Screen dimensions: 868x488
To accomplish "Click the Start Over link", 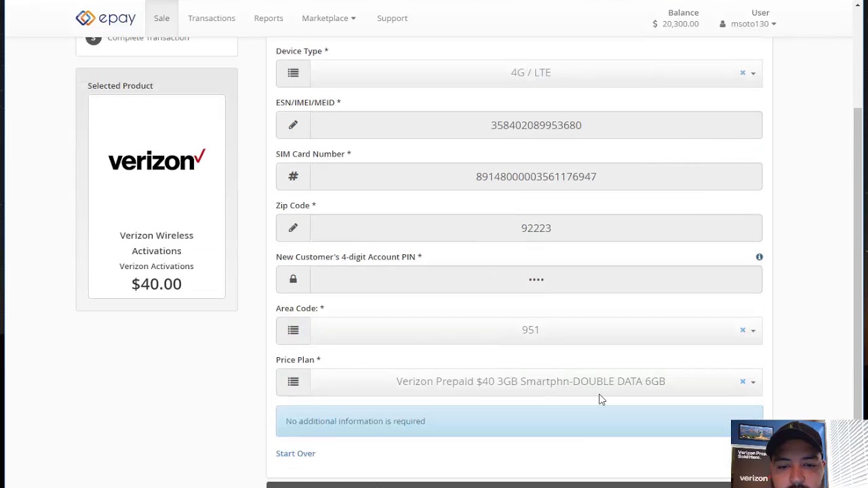I will click(x=296, y=453).
